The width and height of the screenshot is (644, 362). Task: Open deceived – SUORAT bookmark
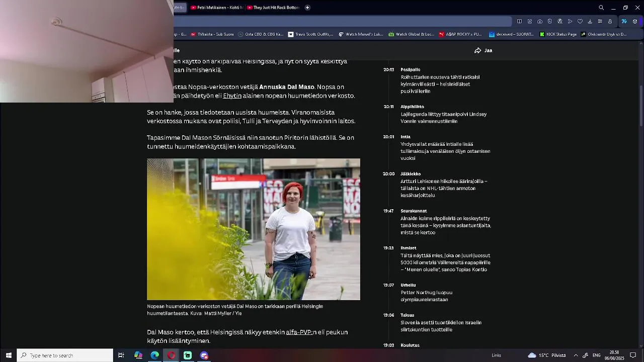click(x=511, y=34)
